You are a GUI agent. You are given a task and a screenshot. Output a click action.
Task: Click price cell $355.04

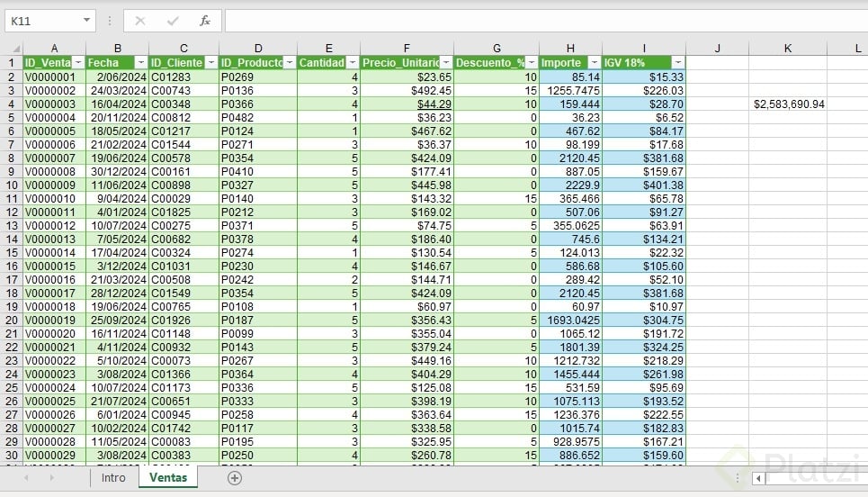point(407,333)
